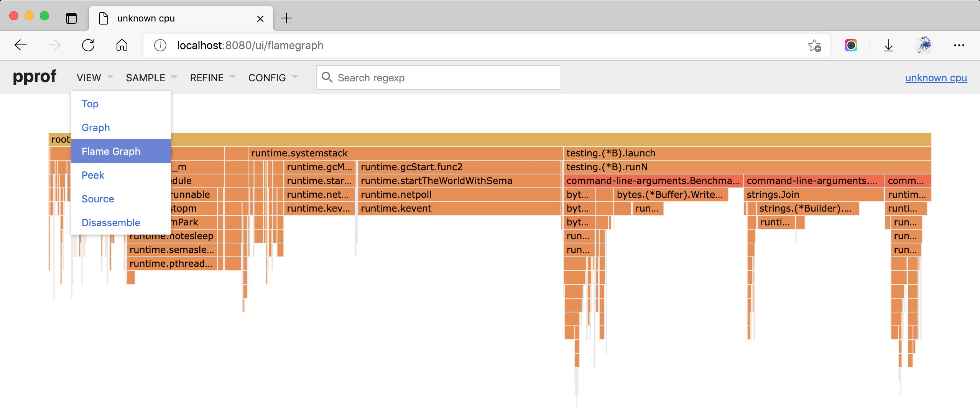Choose Peek in the VIEW menu
The height and width of the screenshot is (414, 980).
93,175
